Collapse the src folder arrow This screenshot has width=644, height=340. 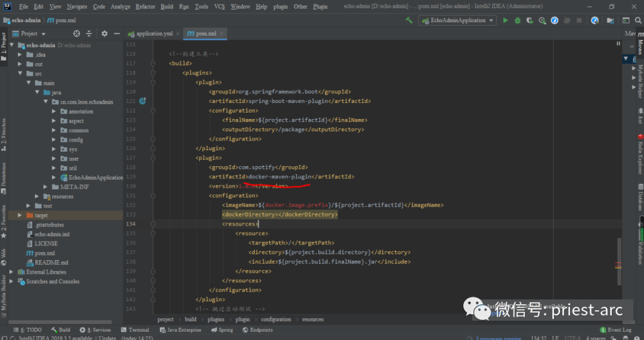pos(20,73)
